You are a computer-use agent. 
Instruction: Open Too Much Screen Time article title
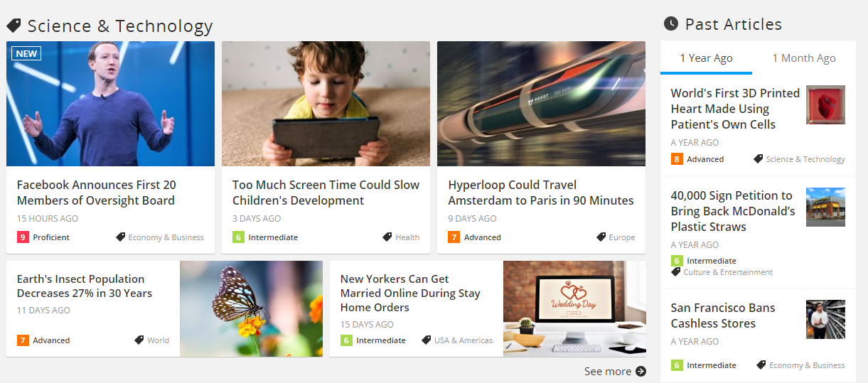pyautogui.click(x=326, y=193)
